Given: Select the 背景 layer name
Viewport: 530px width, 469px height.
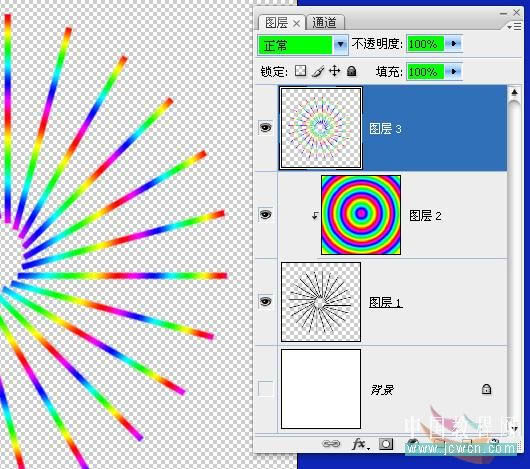Looking at the screenshot, I should pyautogui.click(x=382, y=390).
